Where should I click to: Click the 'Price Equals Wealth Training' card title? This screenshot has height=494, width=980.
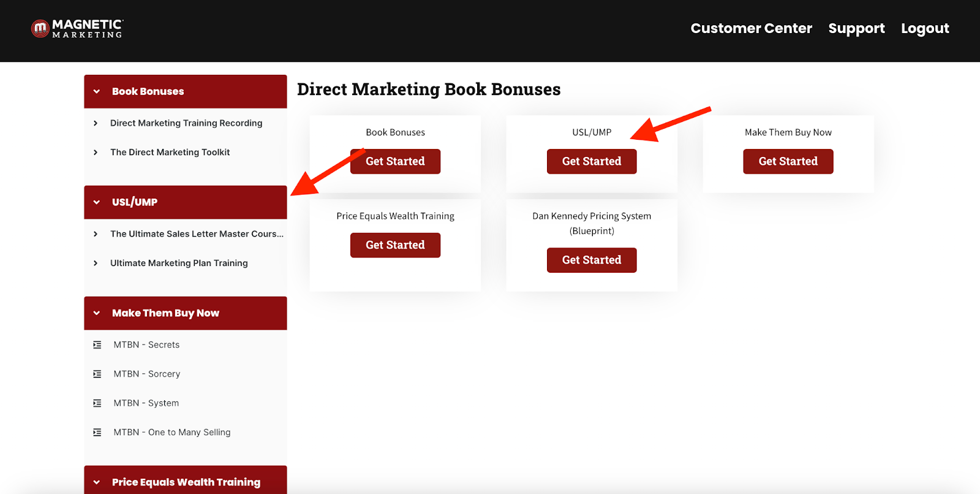tap(395, 216)
